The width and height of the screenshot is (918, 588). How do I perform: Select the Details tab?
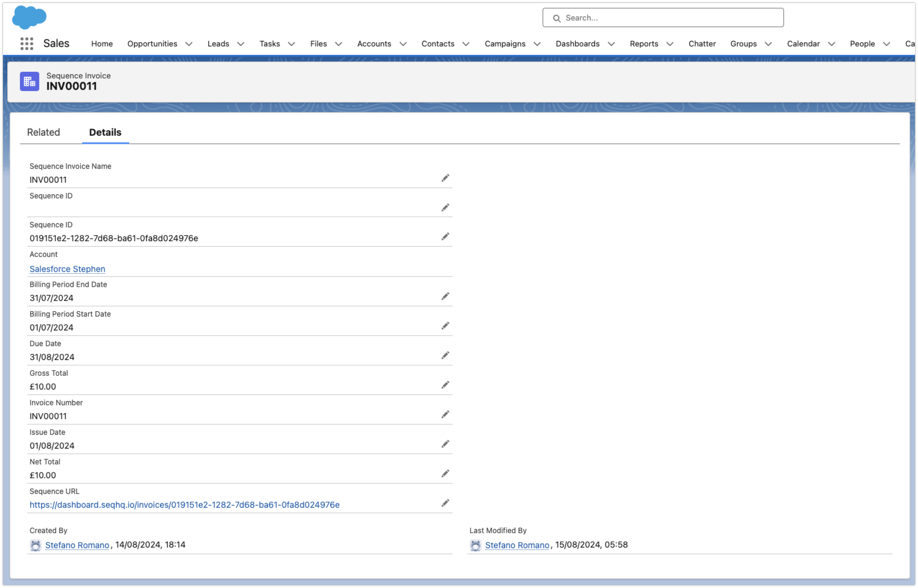[105, 132]
